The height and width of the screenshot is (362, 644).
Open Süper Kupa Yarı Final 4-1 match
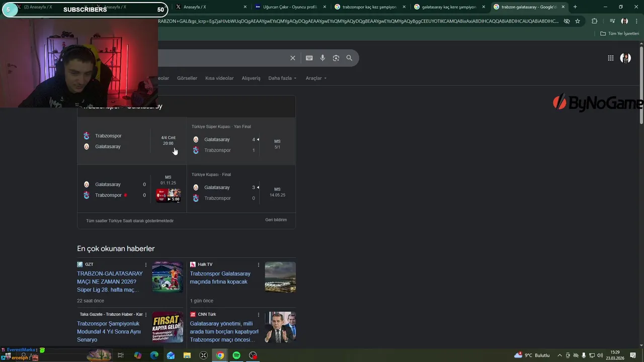point(241,141)
